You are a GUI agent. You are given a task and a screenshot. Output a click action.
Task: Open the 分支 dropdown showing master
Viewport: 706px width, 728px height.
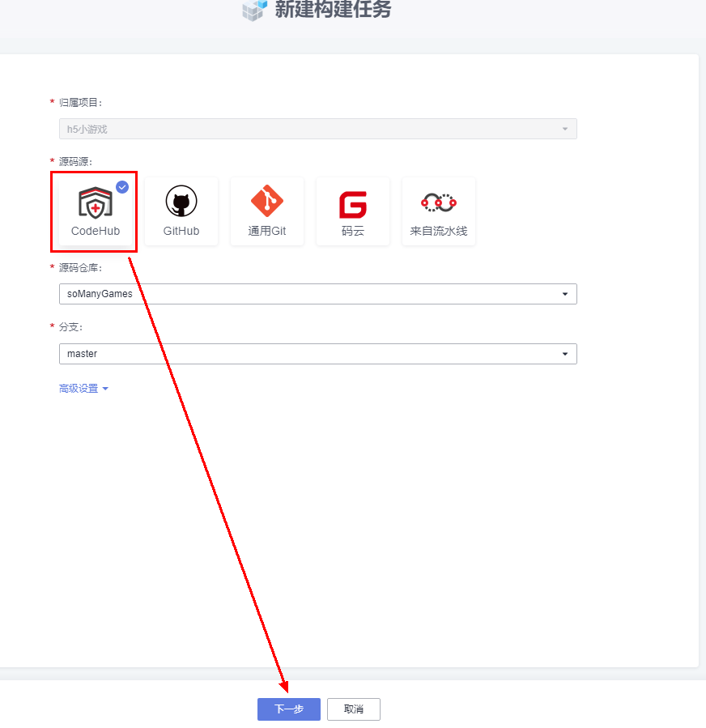coord(318,354)
